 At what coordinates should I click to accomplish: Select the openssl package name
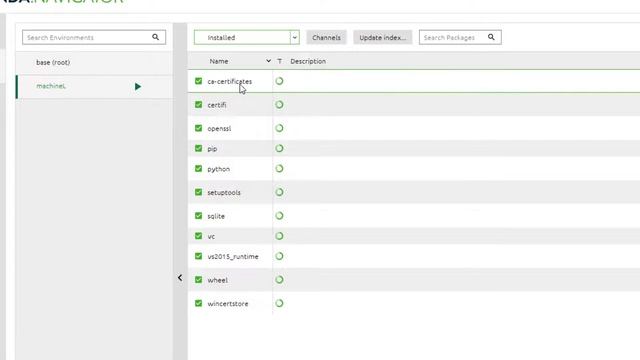(x=219, y=129)
